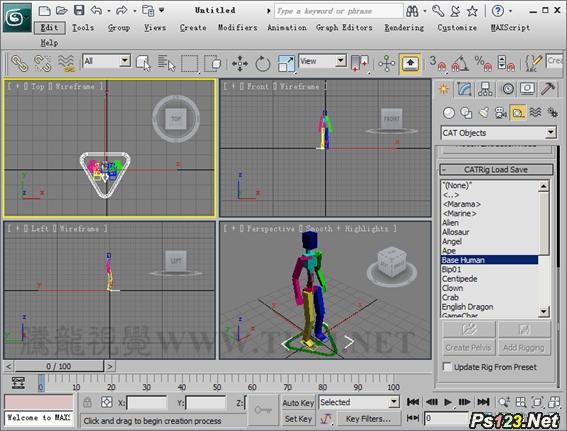Select the Bind to Space Warp tool

(66, 63)
